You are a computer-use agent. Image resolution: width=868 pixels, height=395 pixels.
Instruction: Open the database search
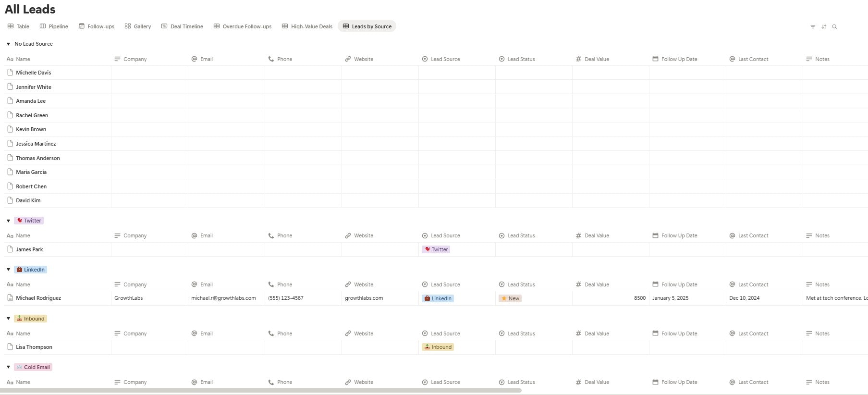(x=835, y=27)
